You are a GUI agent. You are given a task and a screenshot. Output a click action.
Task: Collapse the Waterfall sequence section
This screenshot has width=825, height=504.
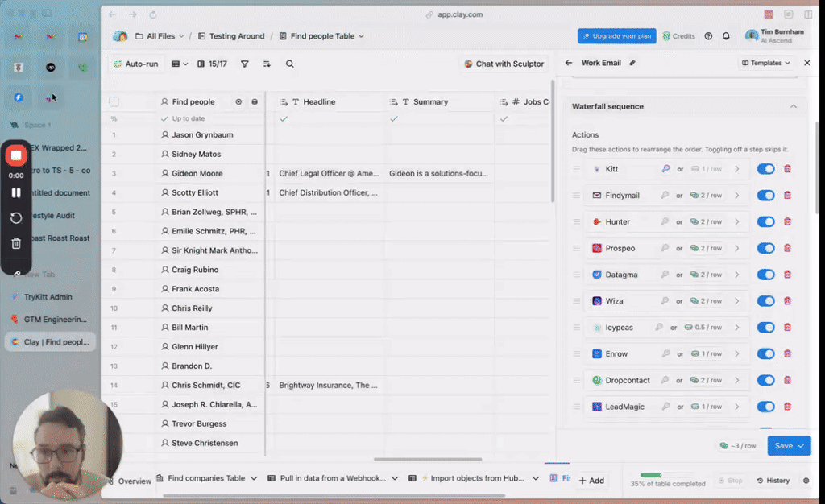(x=793, y=106)
